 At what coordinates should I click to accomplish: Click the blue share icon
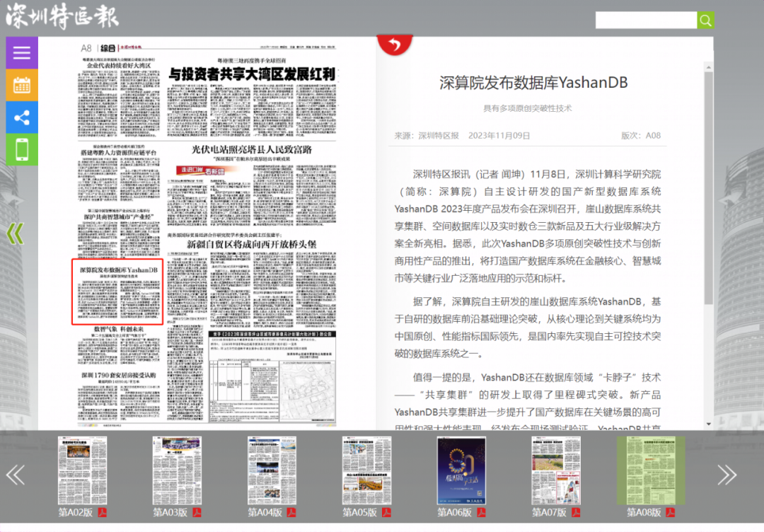pyautogui.click(x=22, y=117)
